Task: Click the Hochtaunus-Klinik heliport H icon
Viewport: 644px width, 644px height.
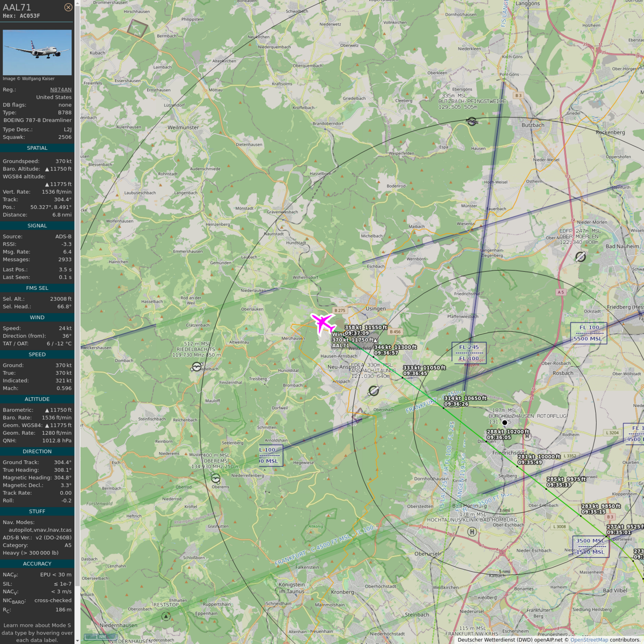Action: [472, 532]
